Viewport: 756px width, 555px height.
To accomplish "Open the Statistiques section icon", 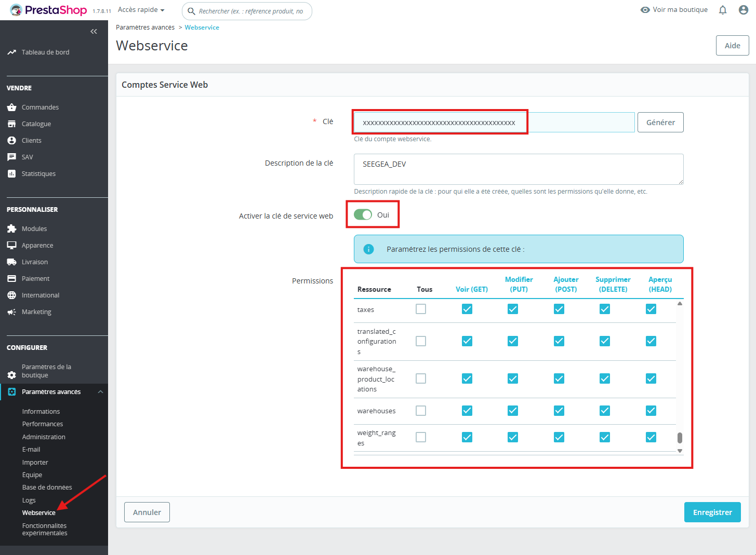I will [12, 173].
